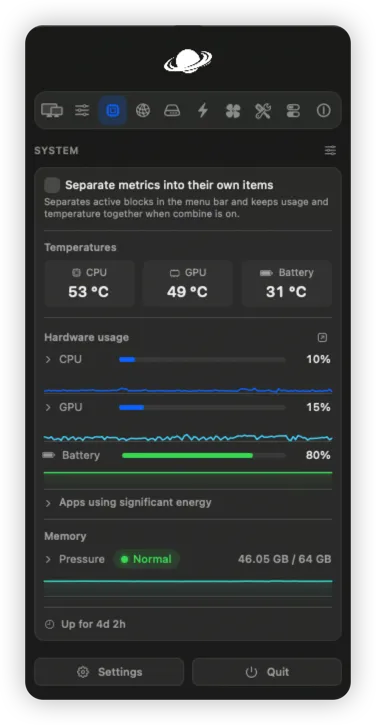Select the sliders tab in the top toolbar
The width and height of the screenshot is (376, 725).
pos(82,111)
